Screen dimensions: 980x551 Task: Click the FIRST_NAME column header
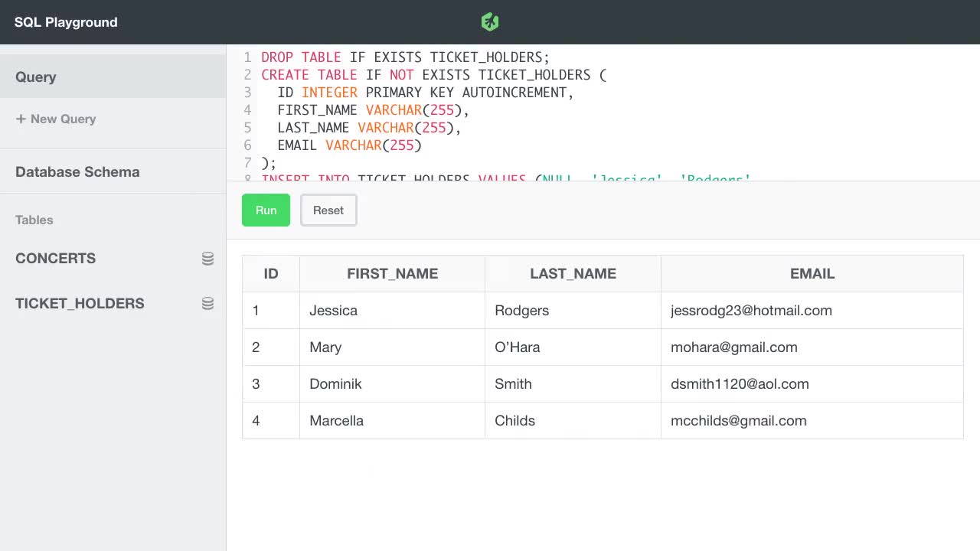click(392, 273)
